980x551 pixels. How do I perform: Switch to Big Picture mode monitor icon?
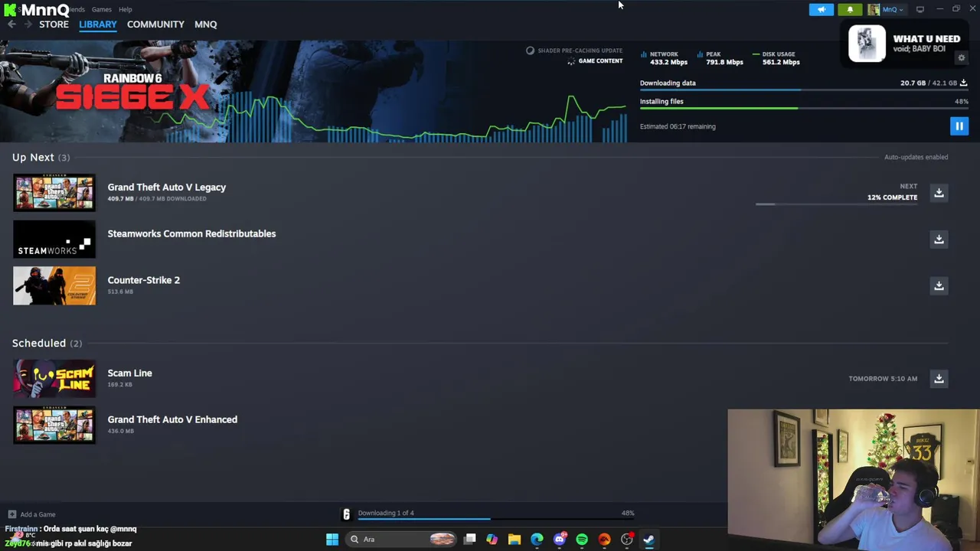(920, 9)
